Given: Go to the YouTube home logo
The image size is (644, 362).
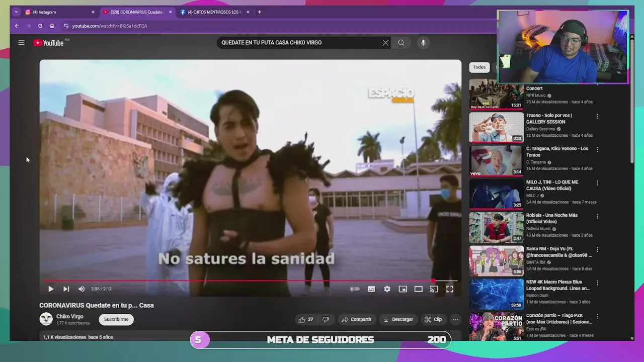Looking at the screenshot, I should (x=49, y=43).
